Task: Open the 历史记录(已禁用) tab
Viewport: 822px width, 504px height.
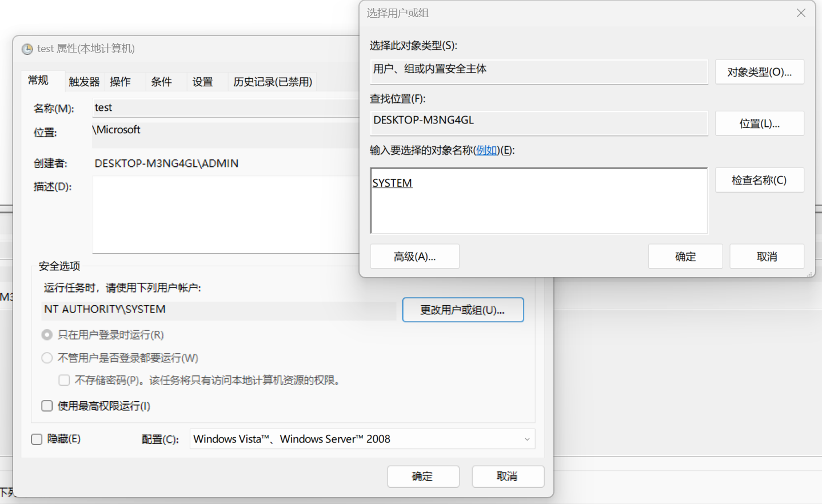Action: click(x=272, y=82)
